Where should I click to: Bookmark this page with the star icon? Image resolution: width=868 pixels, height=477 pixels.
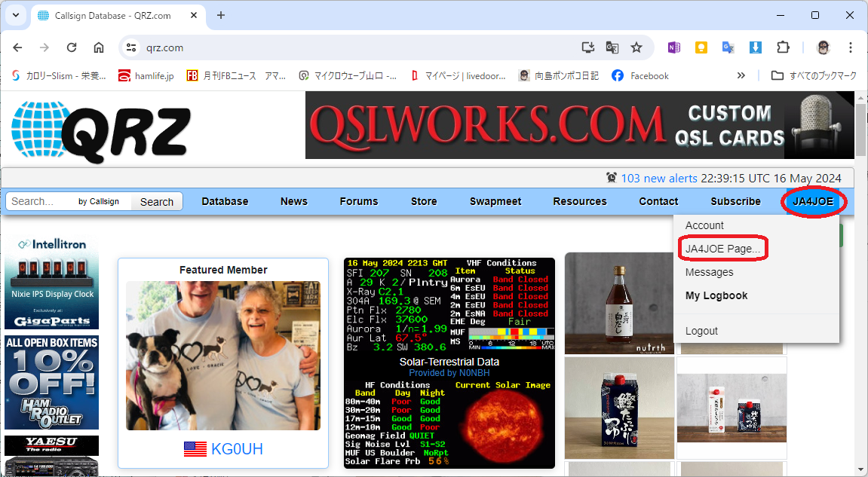coord(636,47)
